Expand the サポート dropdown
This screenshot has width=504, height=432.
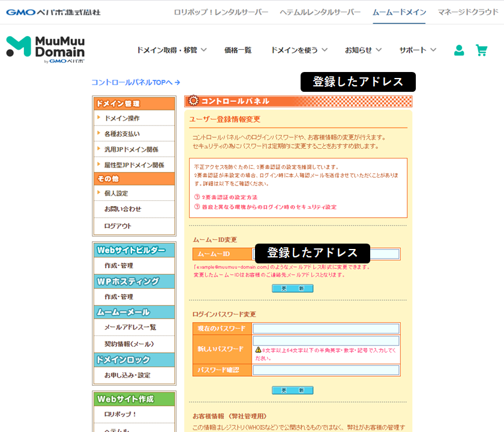pyautogui.click(x=418, y=50)
